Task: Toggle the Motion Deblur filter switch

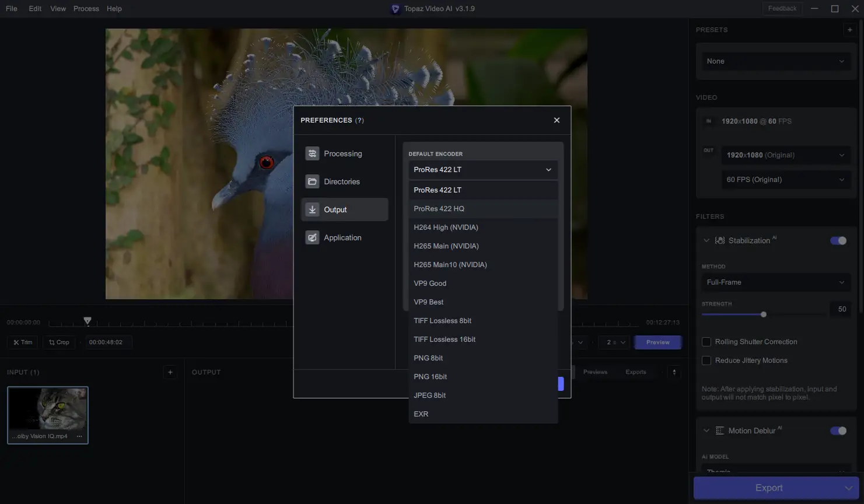Action: (838, 430)
